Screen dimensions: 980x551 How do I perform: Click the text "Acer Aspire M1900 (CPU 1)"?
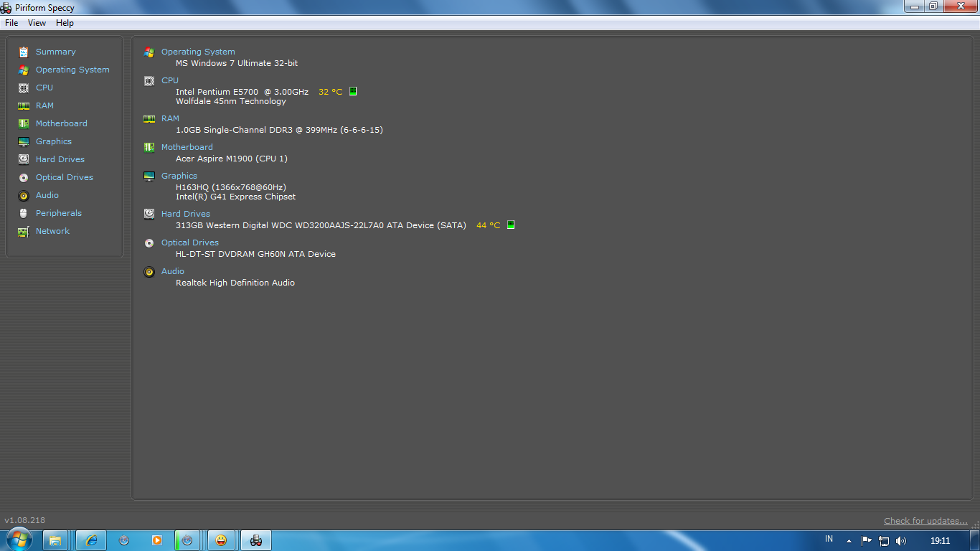(232, 159)
